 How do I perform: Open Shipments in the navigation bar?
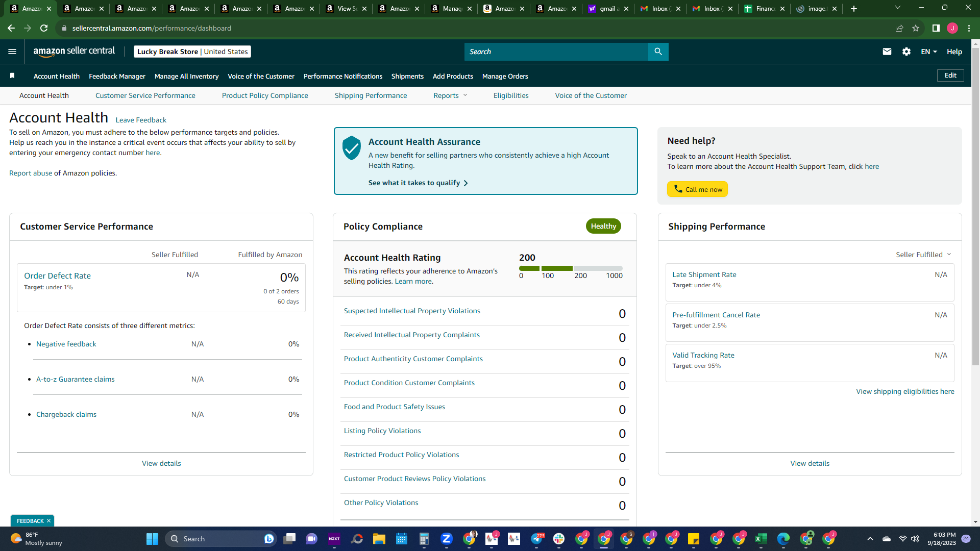tap(407, 76)
